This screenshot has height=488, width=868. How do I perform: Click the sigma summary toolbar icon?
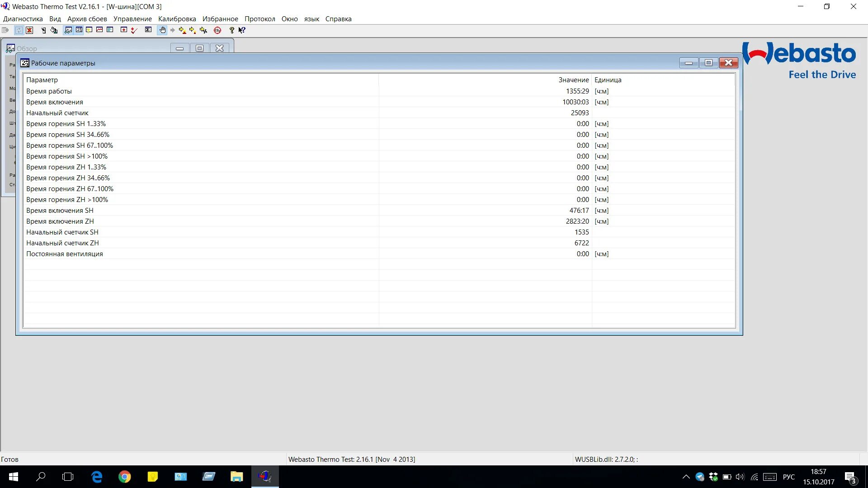click(x=148, y=30)
